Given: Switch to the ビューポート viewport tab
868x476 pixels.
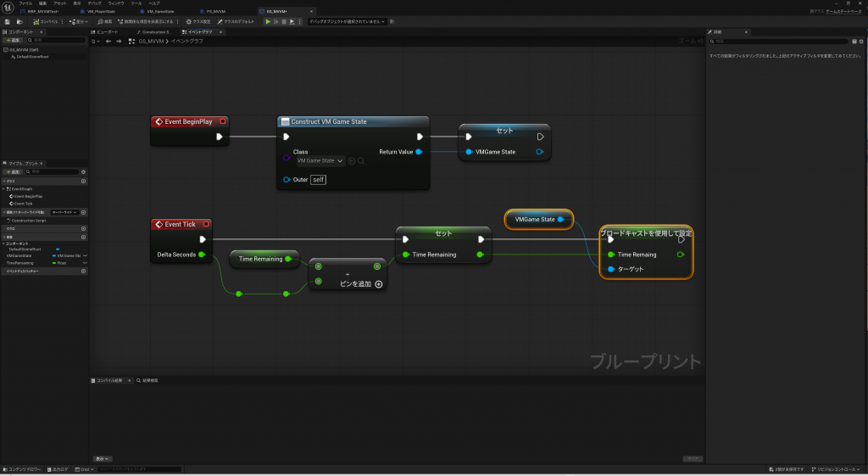Looking at the screenshot, I should click(x=107, y=31).
